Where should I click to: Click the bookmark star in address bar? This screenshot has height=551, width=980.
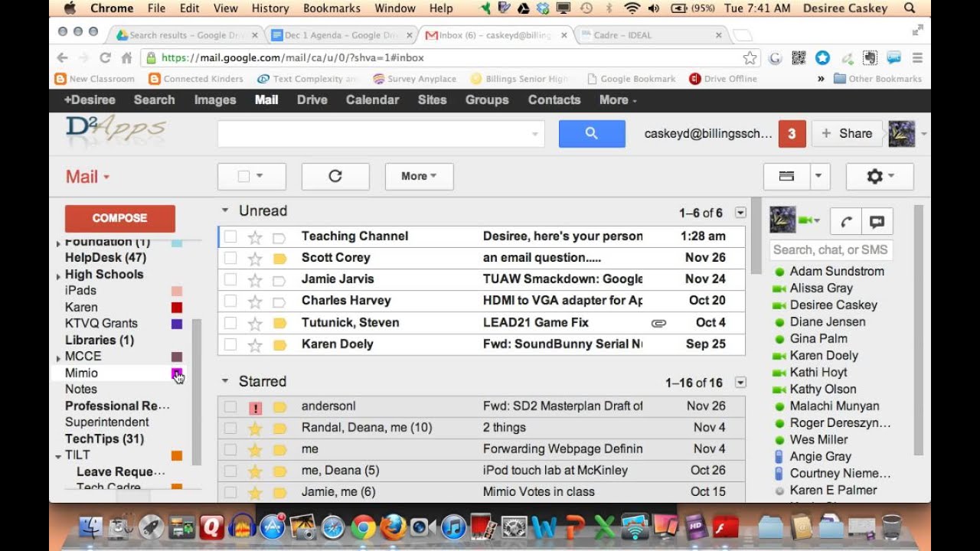tap(750, 58)
